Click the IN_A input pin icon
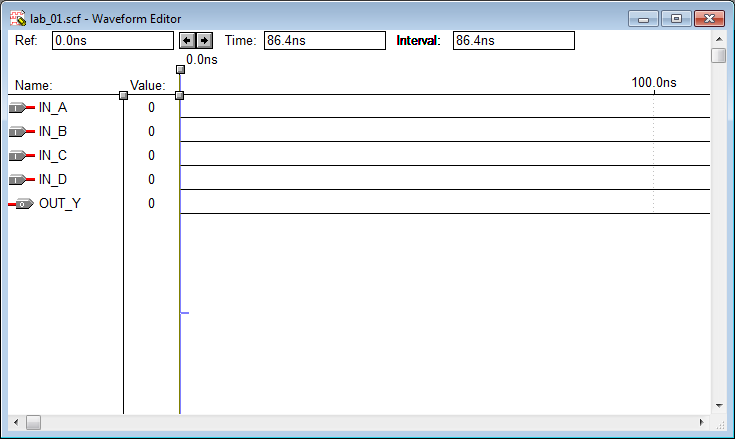The height and width of the screenshot is (439, 735). [x=22, y=108]
